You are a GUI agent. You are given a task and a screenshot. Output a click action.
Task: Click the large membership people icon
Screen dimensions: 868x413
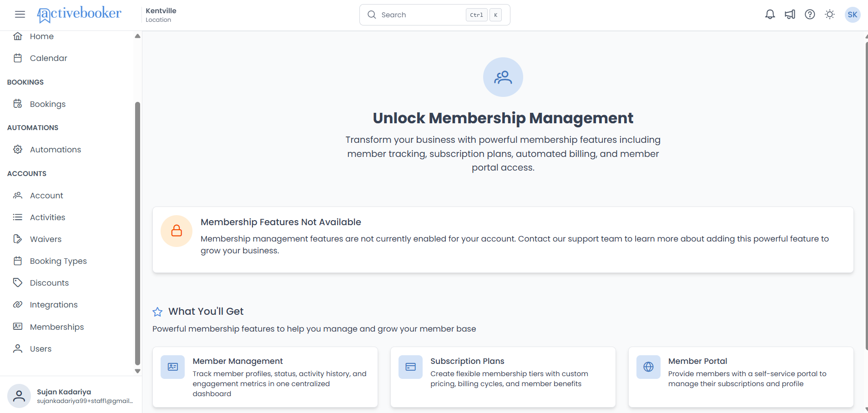point(503,77)
